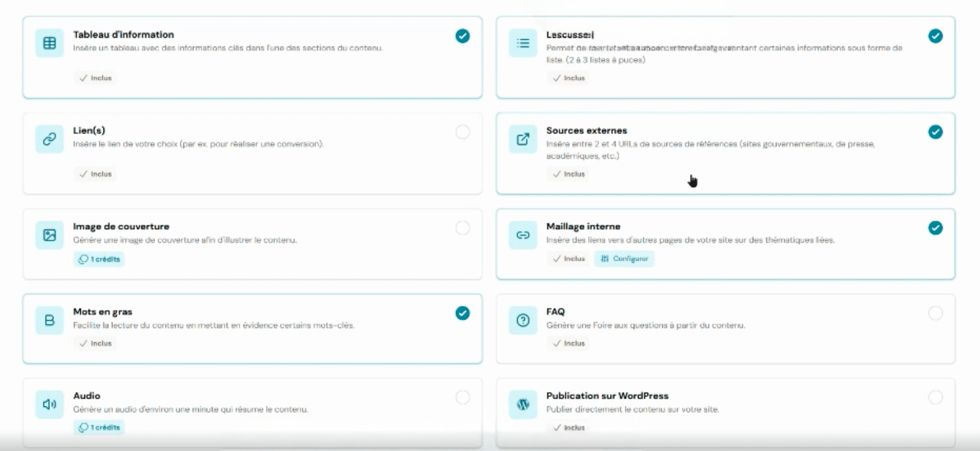Click the Maillage interne title
This screenshot has width=980, height=451.
pyautogui.click(x=583, y=226)
